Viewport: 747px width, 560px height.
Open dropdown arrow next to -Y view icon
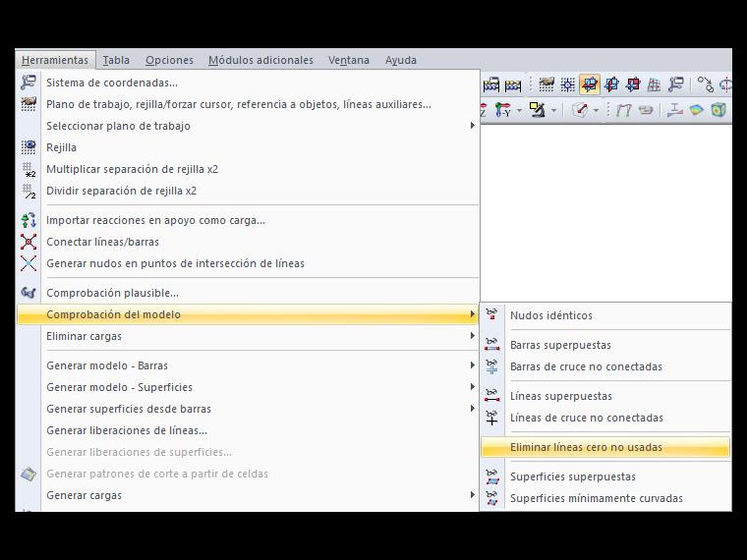519,110
